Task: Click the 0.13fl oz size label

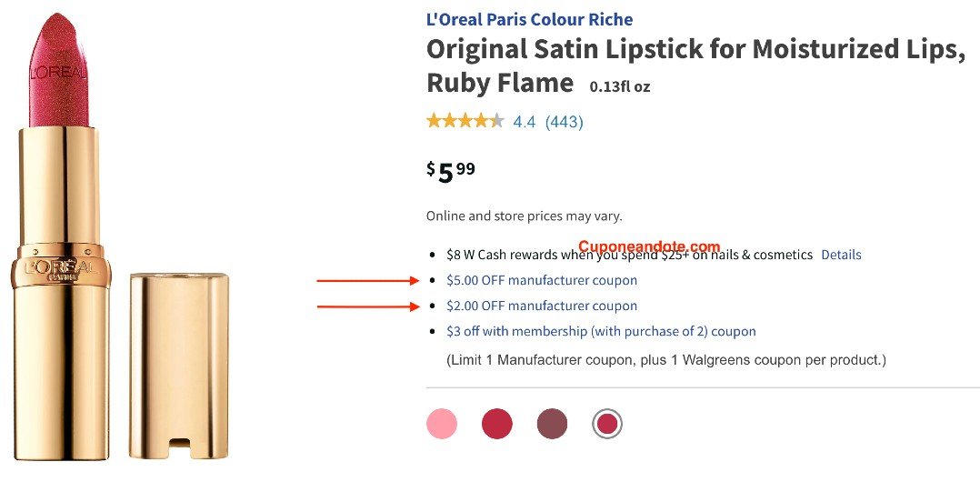Action: 620,87
